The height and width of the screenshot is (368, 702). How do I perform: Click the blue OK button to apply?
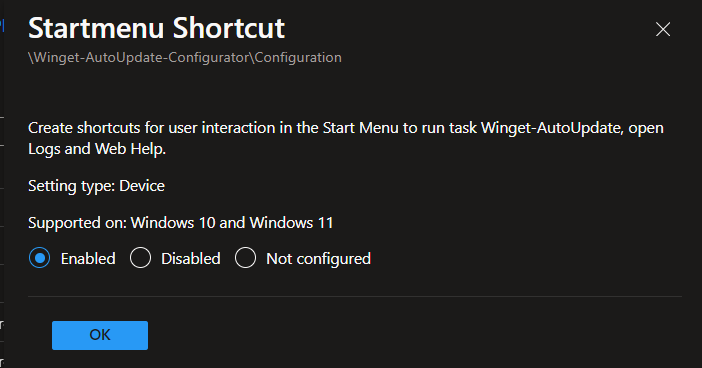100,335
